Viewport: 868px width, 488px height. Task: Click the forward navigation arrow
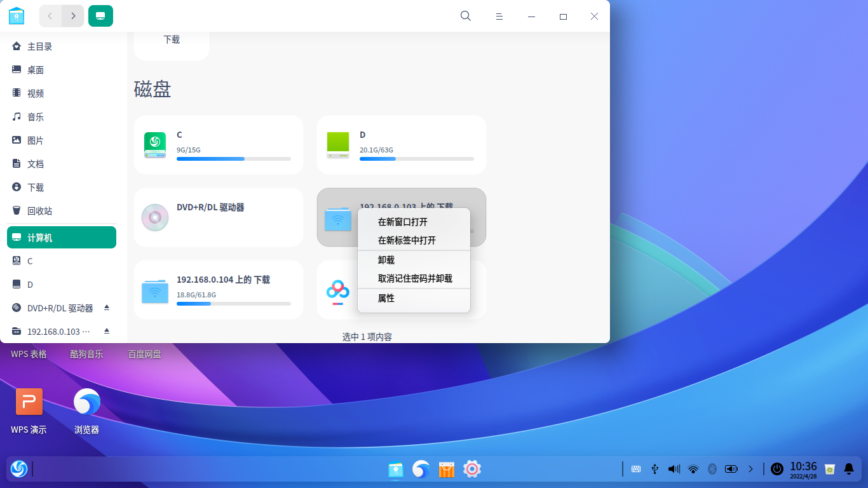click(73, 16)
